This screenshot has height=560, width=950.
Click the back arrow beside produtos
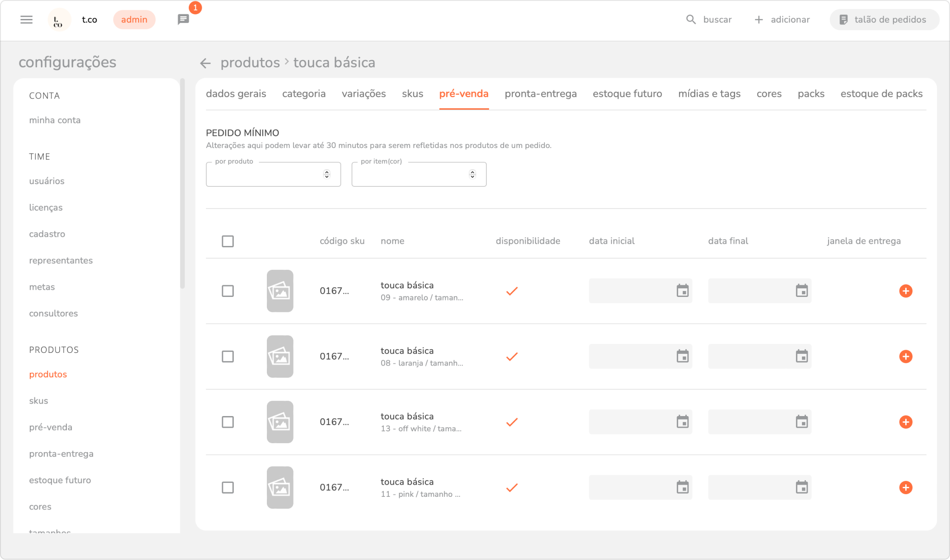[205, 63]
